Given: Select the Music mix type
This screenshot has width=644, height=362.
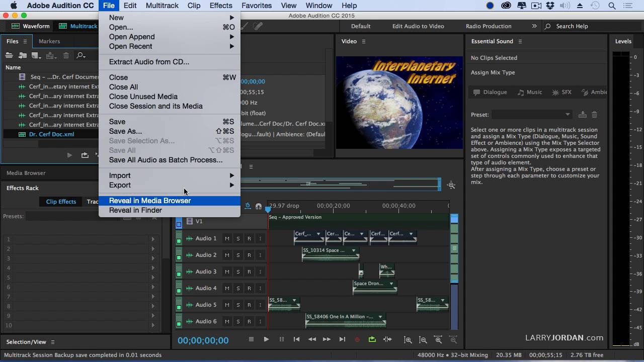Looking at the screenshot, I should tap(530, 92).
